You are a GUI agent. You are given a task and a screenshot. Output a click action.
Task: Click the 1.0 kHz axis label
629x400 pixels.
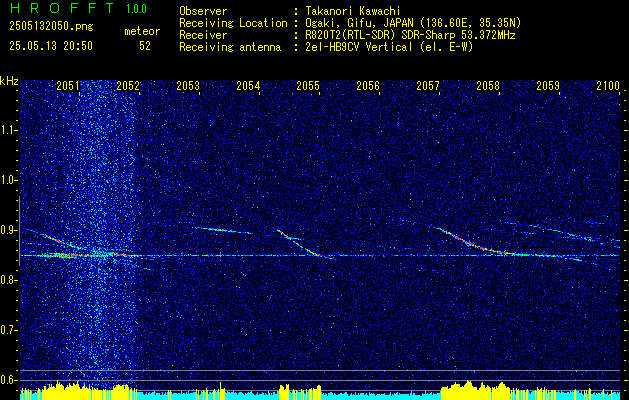pyautogui.click(x=8, y=181)
